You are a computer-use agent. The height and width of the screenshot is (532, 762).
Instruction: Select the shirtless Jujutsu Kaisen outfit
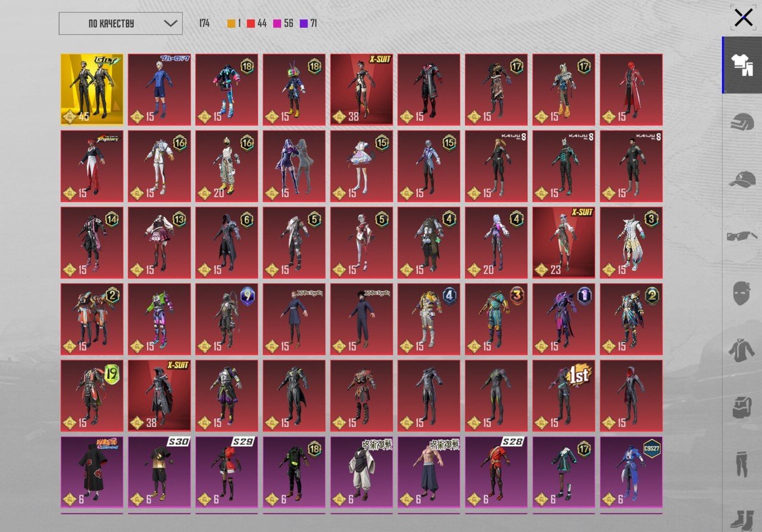(x=429, y=472)
